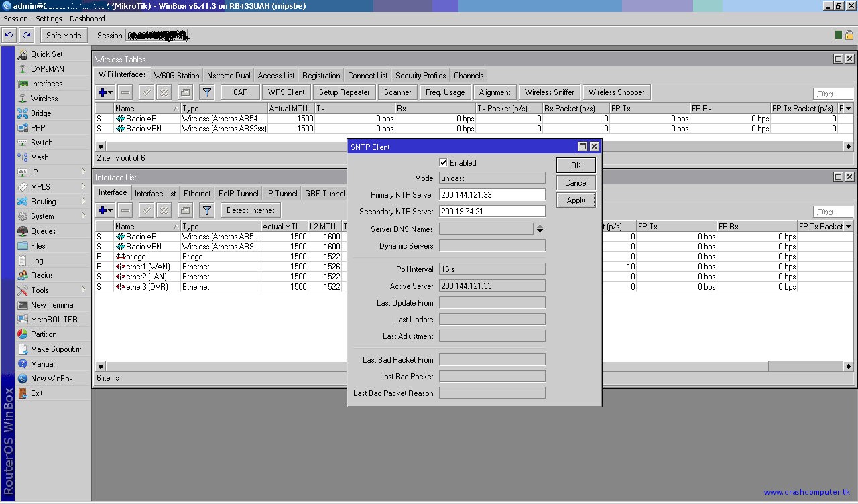Toggle the Enabled checkbox in SNTP Client

[x=443, y=162]
